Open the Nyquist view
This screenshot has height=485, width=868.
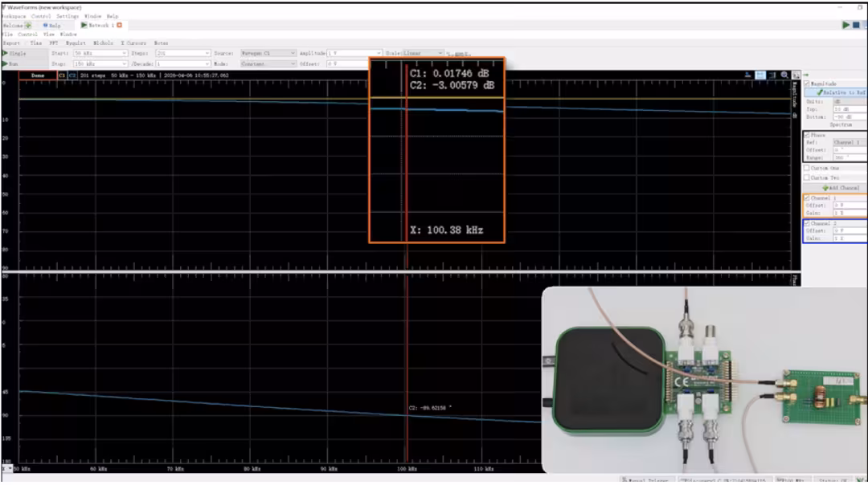coord(76,43)
